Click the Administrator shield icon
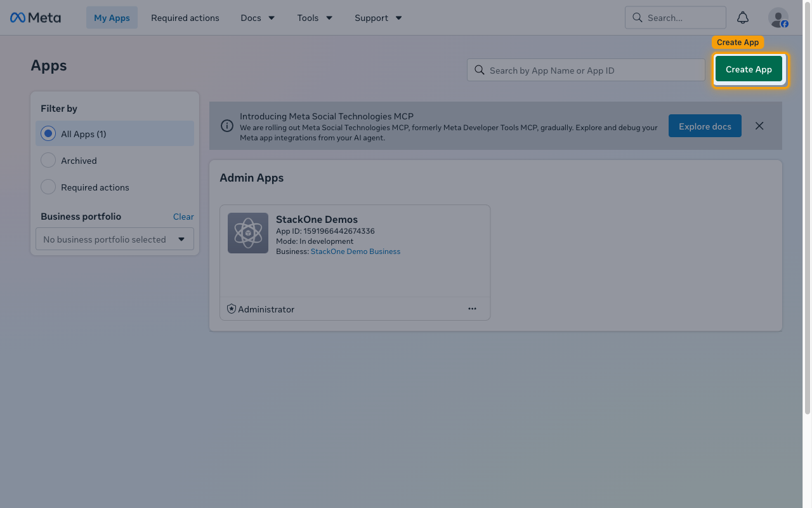The image size is (812, 508). click(x=232, y=309)
